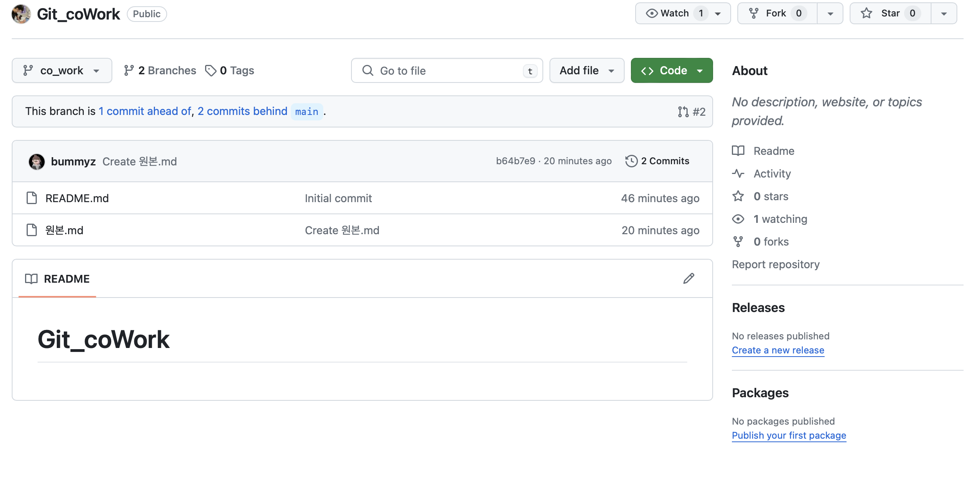Open the Star lists dropdown arrow
Screen dimensions: 980x477
[944, 14]
